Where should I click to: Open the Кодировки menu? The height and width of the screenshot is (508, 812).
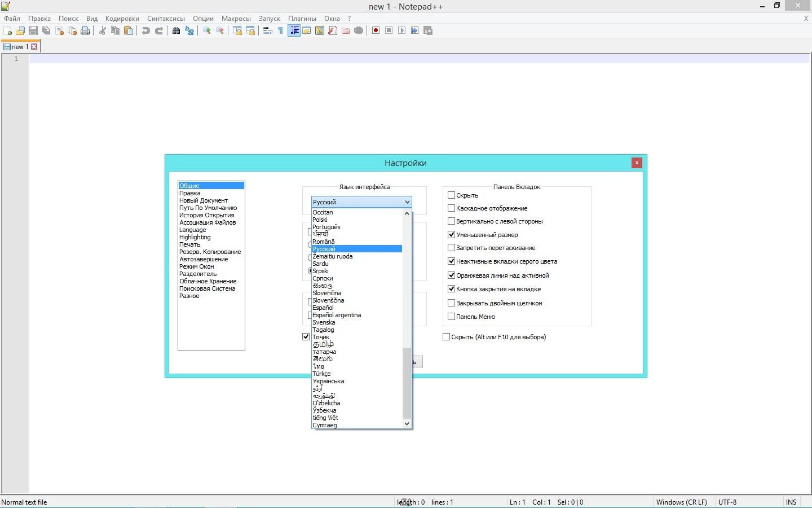[122, 18]
